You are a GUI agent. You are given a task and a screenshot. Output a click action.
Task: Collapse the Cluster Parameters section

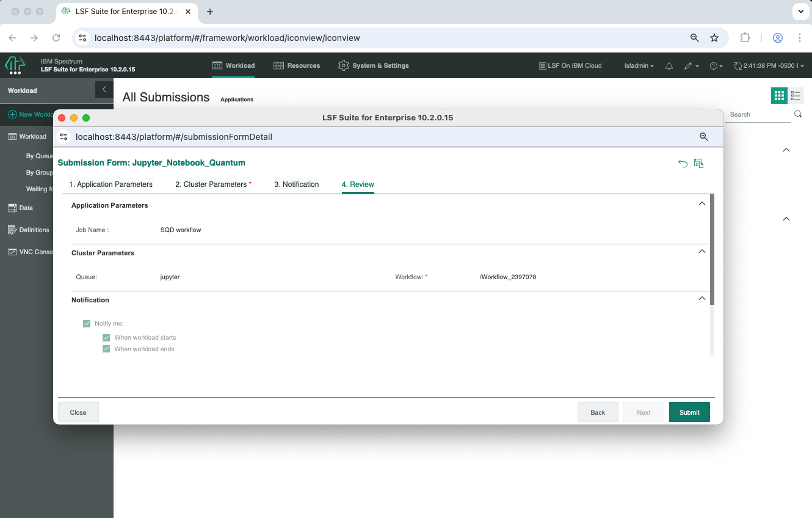click(701, 252)
